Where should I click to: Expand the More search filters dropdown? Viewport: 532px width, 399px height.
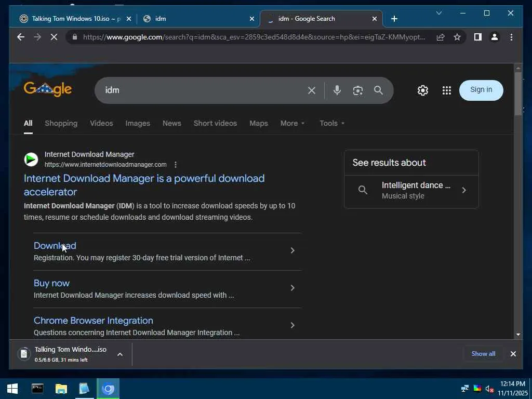(292, 123)
